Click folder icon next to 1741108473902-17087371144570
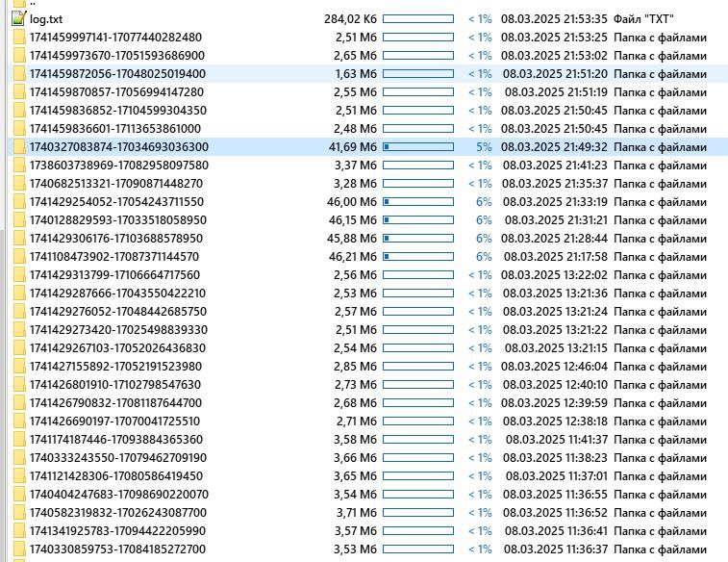This screenshot has height=562, width=728. [x=18, y=256]
